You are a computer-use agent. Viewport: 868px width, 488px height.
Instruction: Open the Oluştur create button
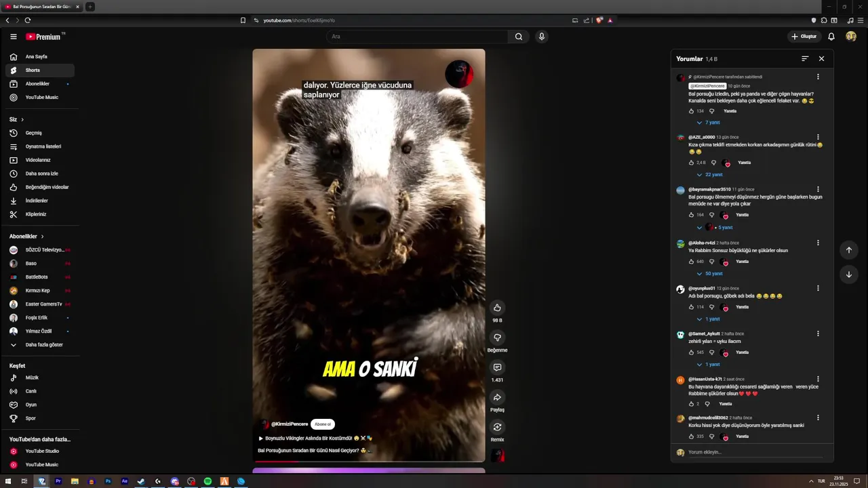[804, 37]
